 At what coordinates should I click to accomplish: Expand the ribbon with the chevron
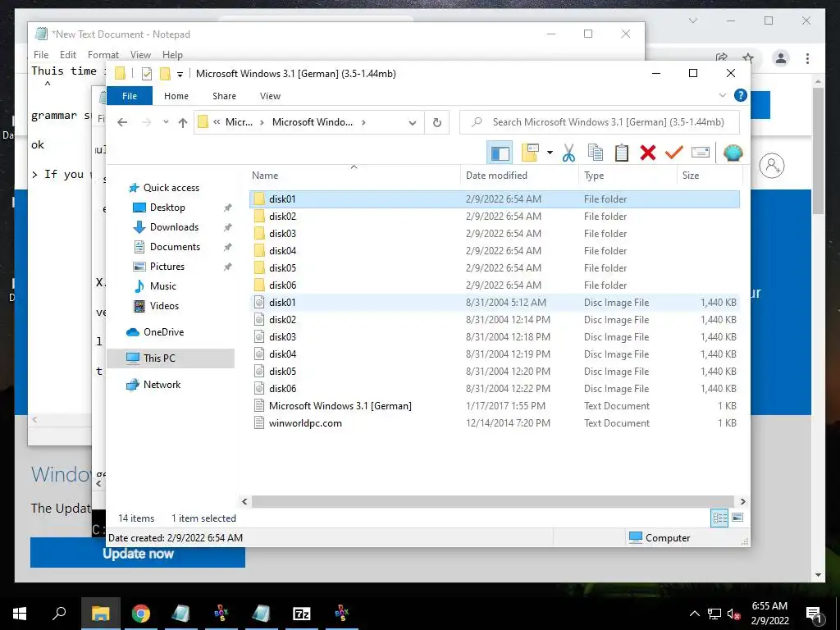point(722,95)
